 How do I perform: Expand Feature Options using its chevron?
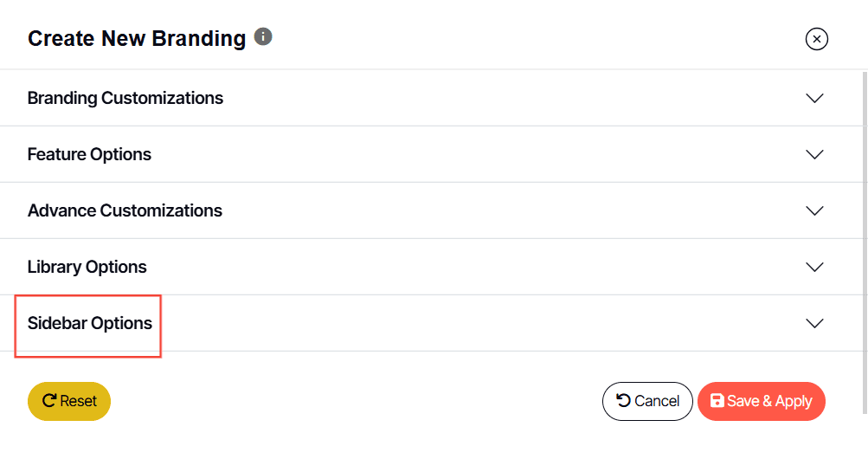(814, 154)
